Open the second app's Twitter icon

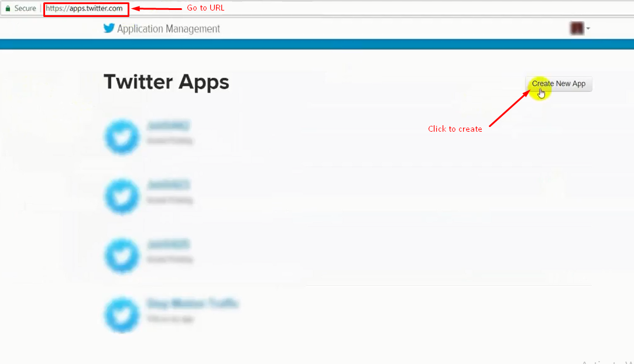[x=122, y=196]
